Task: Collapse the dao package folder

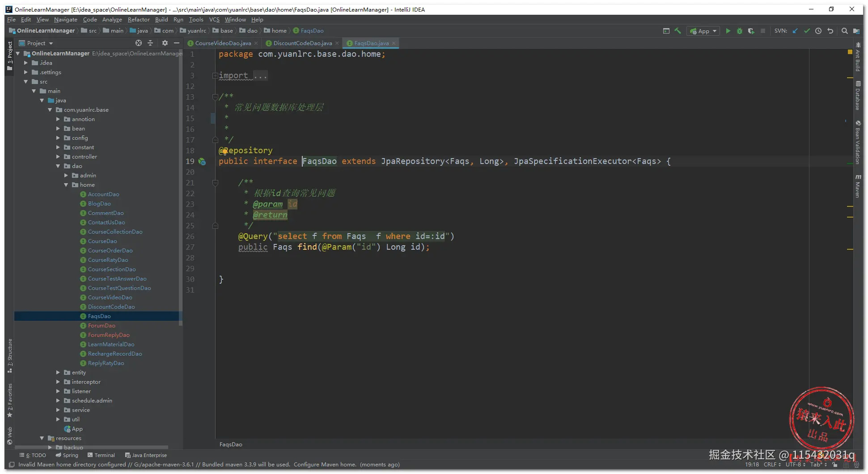Action: (x=58, y=166)
